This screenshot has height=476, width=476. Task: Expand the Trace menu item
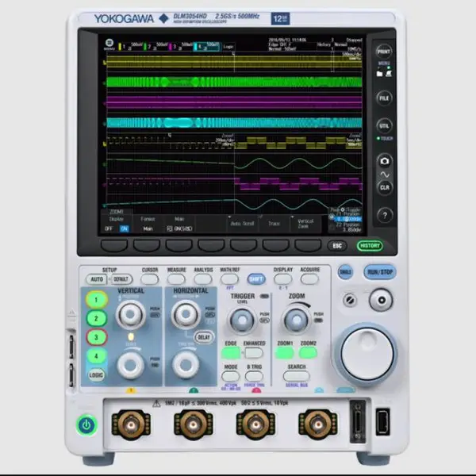coord(274,224)
